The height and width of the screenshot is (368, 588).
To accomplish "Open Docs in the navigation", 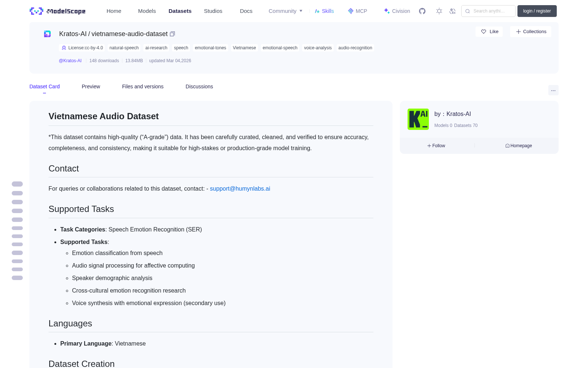I will click(246, 11).
